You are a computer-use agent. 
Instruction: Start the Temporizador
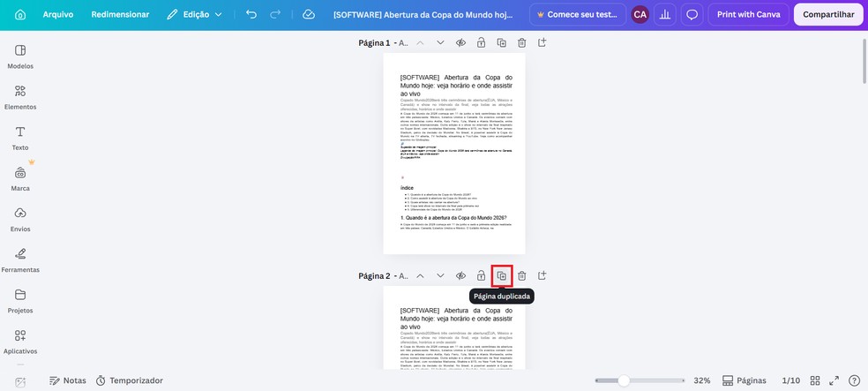tap(130, 380)
